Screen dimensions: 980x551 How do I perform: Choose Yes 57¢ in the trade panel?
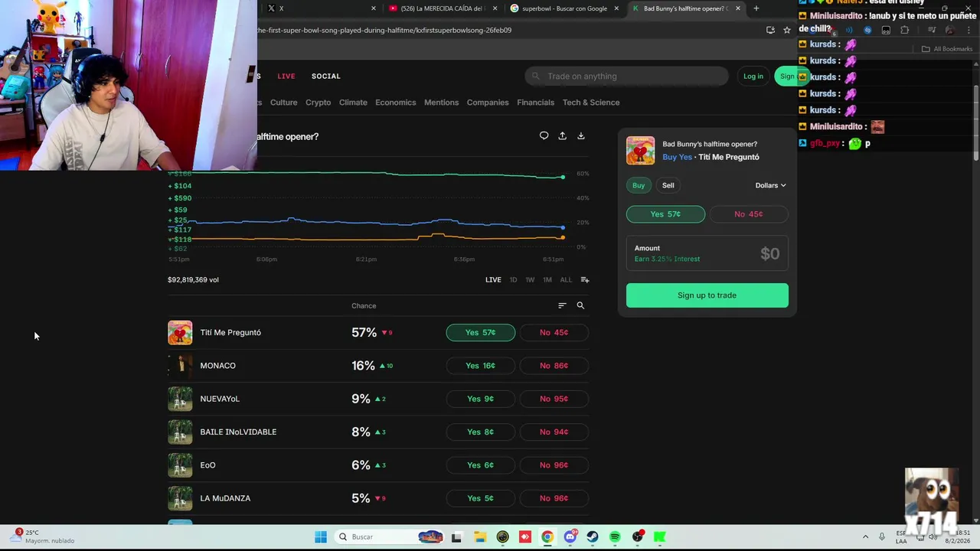tap(665, 214)
